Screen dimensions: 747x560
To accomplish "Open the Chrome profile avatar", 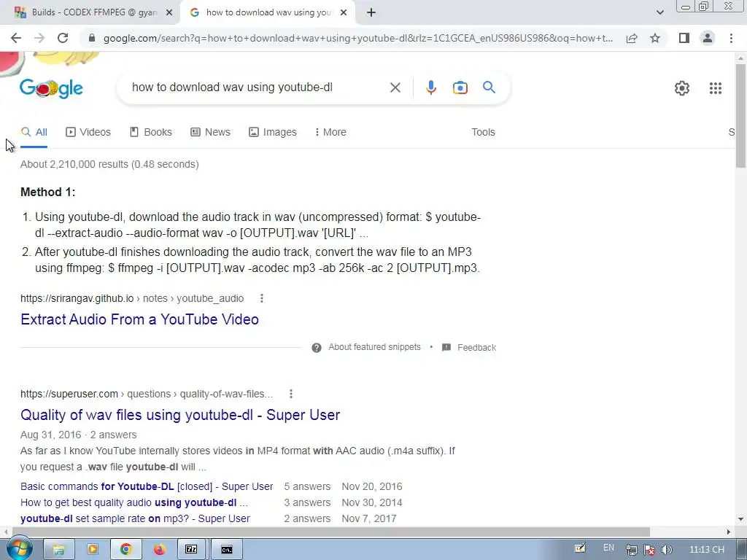I will [708, 38].
